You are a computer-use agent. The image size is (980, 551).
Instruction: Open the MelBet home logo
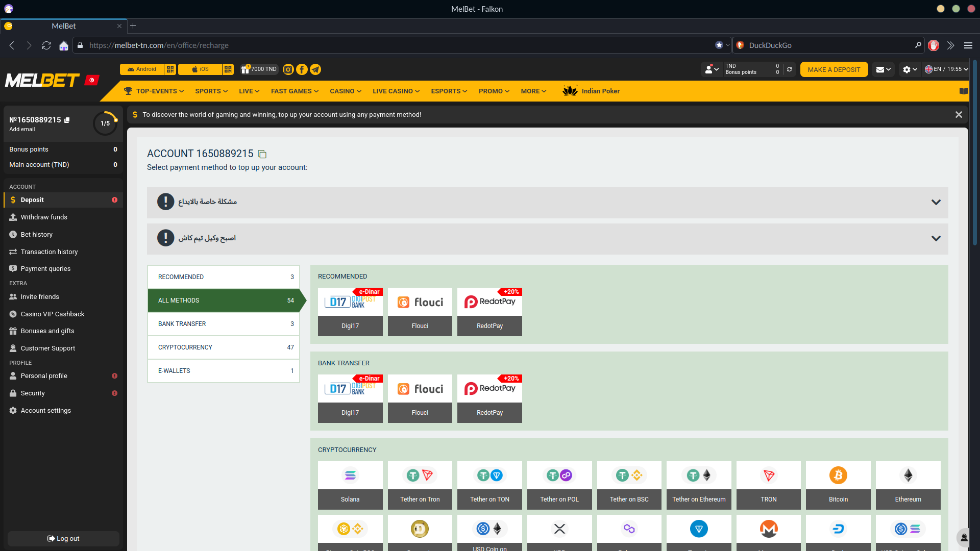[42, 80]
